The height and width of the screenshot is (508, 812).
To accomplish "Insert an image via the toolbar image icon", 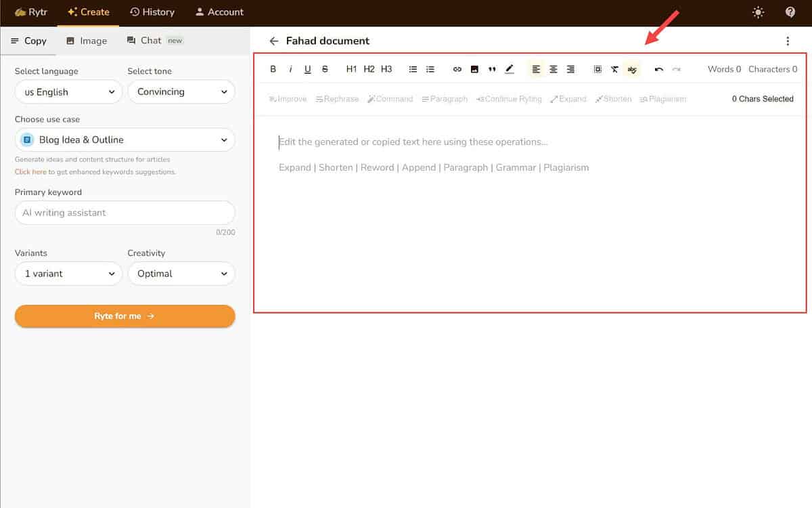I will click(474, 69).
